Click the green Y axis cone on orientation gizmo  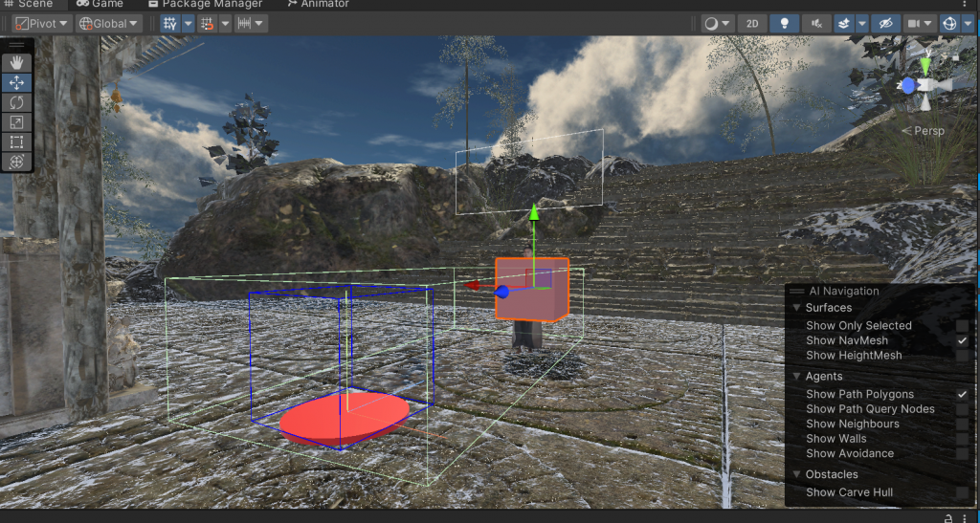coord(924,66)
